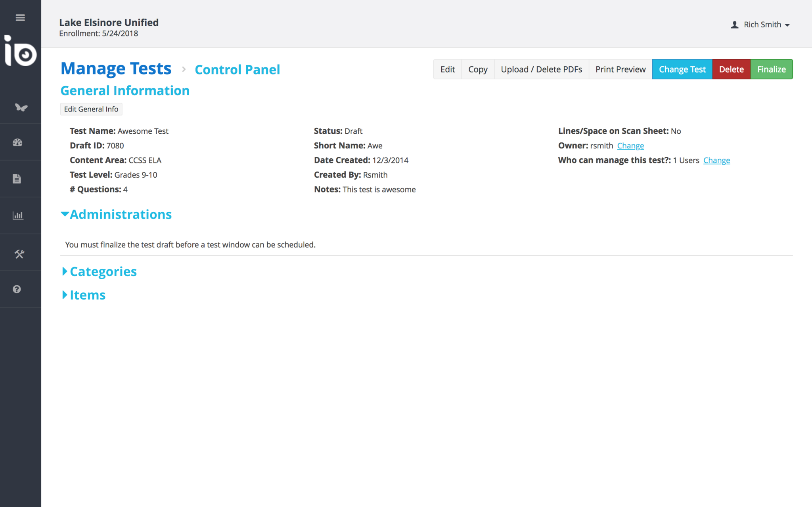
Task: Open the butterfly icon in sidebar
Action: 21,107
